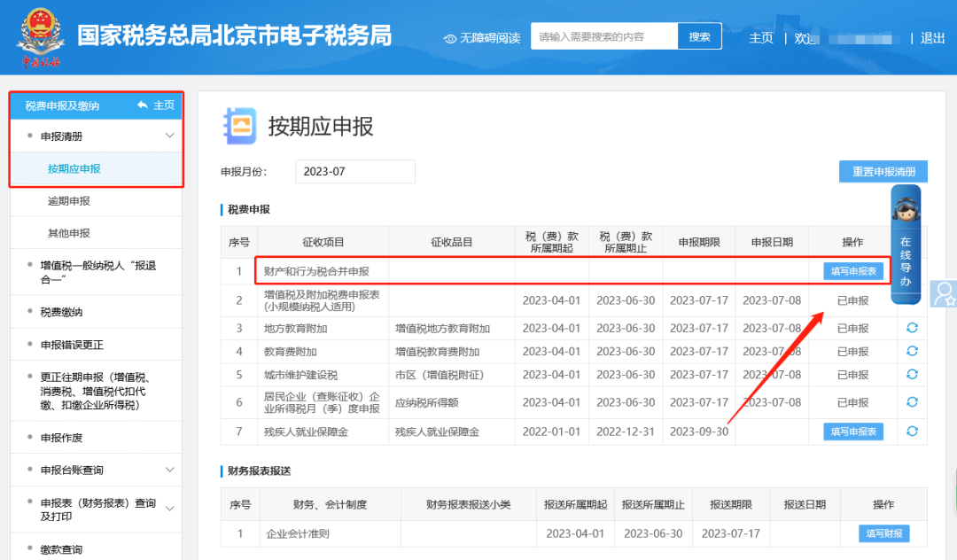Screen dimensions: 957x560
Task: Open 申报台账查询 menu item
Action: coord(72,470)
